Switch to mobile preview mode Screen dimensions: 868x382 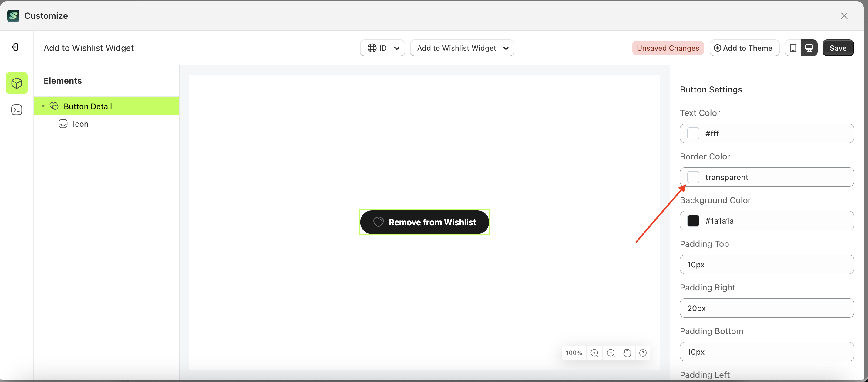click(792, 48)
